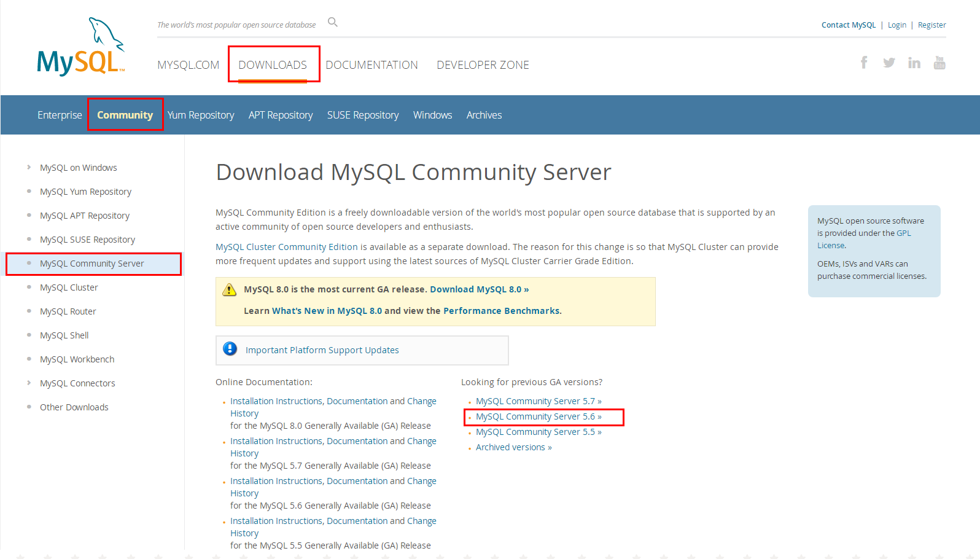Open MySQL Cluster sidebar item

pyautogui.click(x=69, y=287)
